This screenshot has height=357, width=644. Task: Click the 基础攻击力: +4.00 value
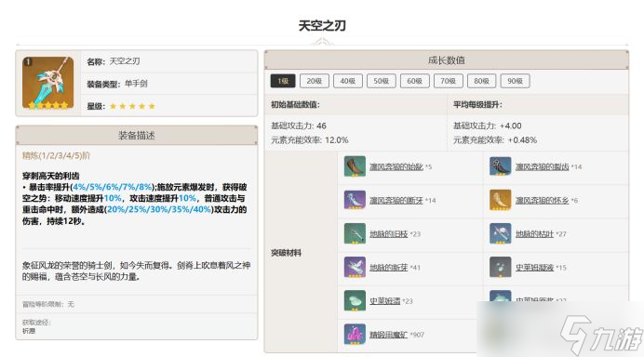(488, 126)
